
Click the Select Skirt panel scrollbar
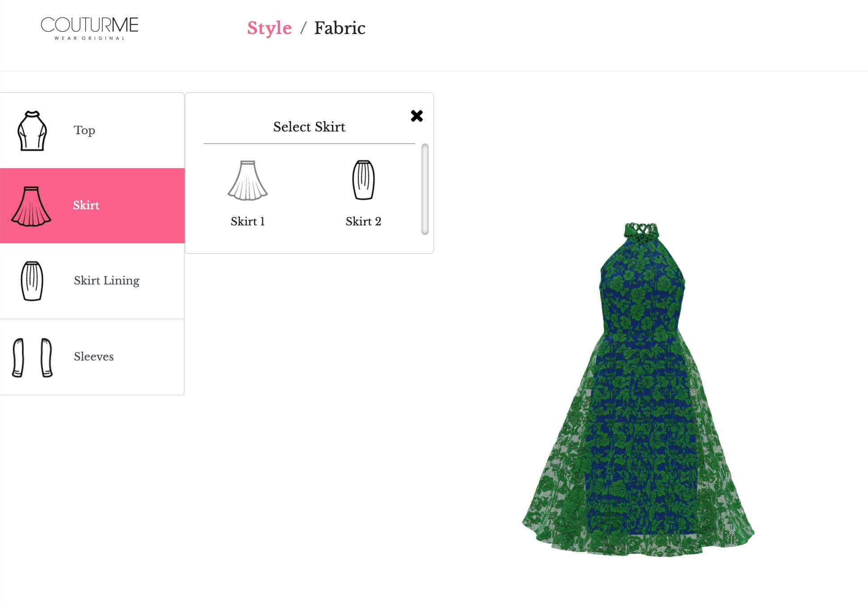click(x=425, y=189)
